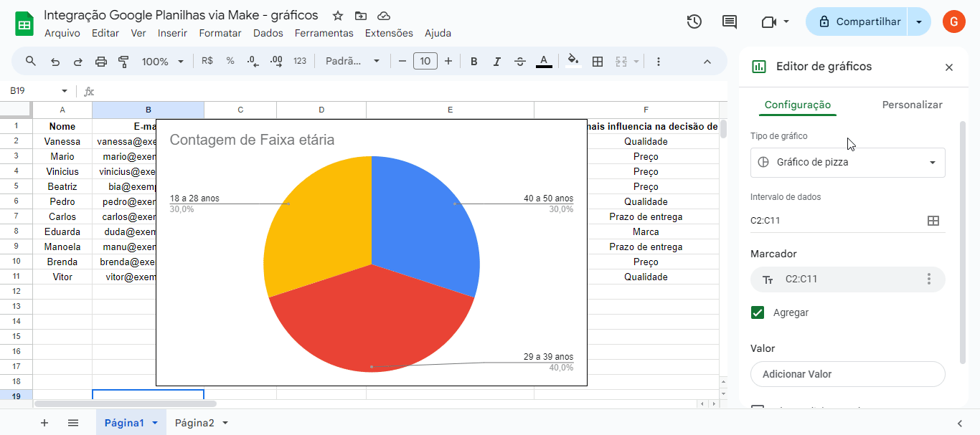Open version history clock icon
The width and height of the screenshot is (980, 435).
[694, 21]
